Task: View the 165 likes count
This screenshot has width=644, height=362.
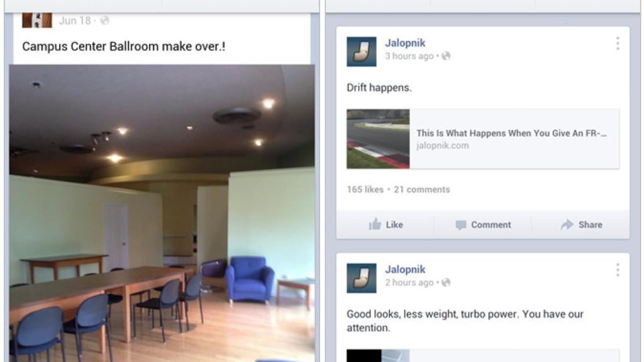Action: pos(365,189)
